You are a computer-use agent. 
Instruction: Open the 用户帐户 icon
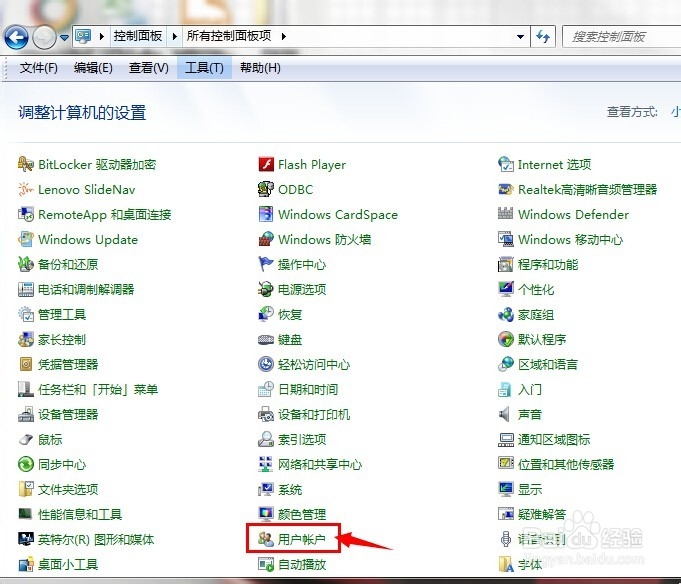pyautogui.click(x=266, y=539)
